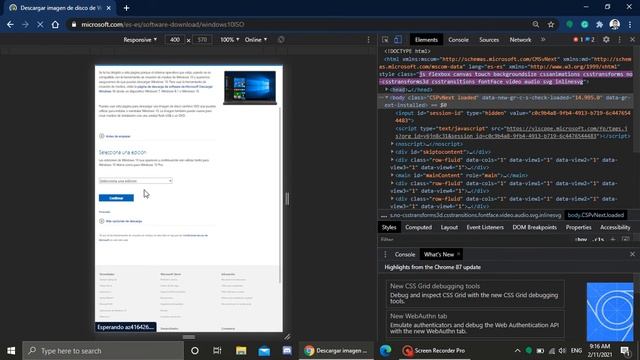Select the Layout pane tab
This screenshot has width=640, height=360.
tap(449, 227)
